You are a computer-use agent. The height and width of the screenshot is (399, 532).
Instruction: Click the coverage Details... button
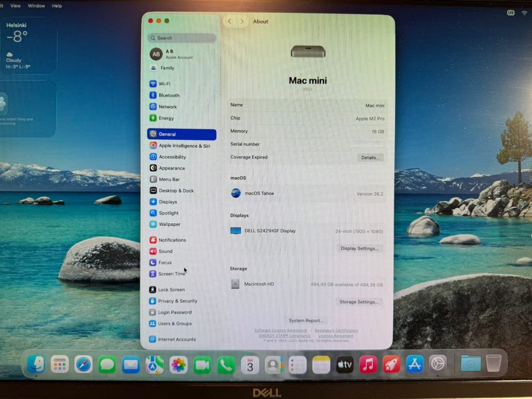click(x=370, y=157)
